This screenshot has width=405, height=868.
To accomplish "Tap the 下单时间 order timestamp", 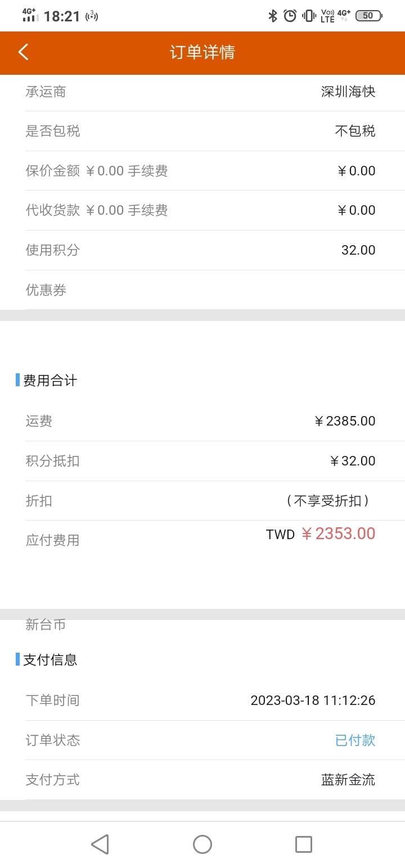I will pyautogui.click(x=313, y=700).
